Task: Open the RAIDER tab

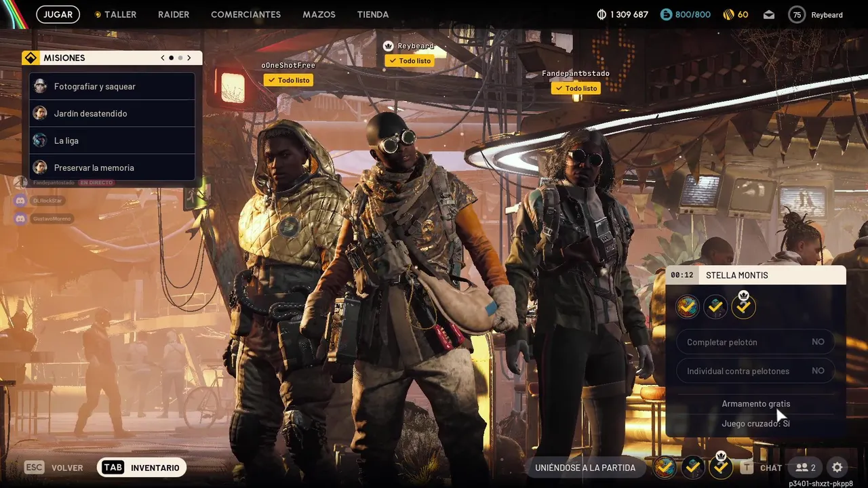Action: 174,14
